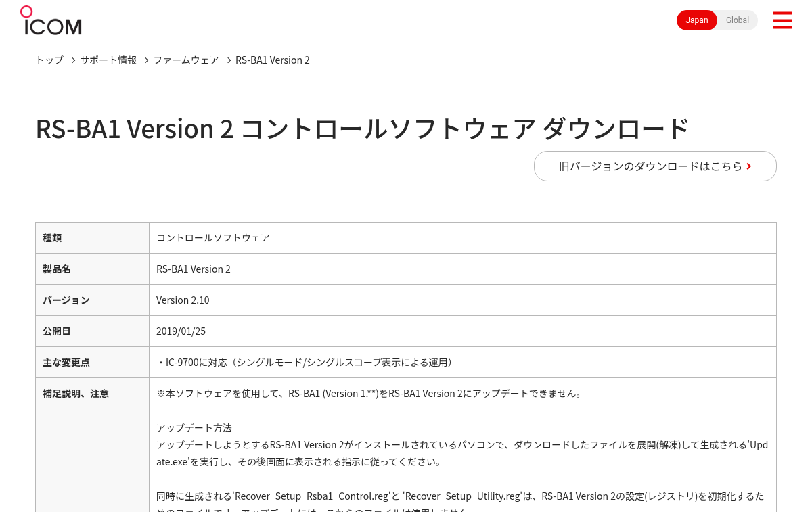Image resolution: width=812 pixels, height=512 pixels.
Task: Click the 補足説明、注意 row label
Action: (76, 394)
